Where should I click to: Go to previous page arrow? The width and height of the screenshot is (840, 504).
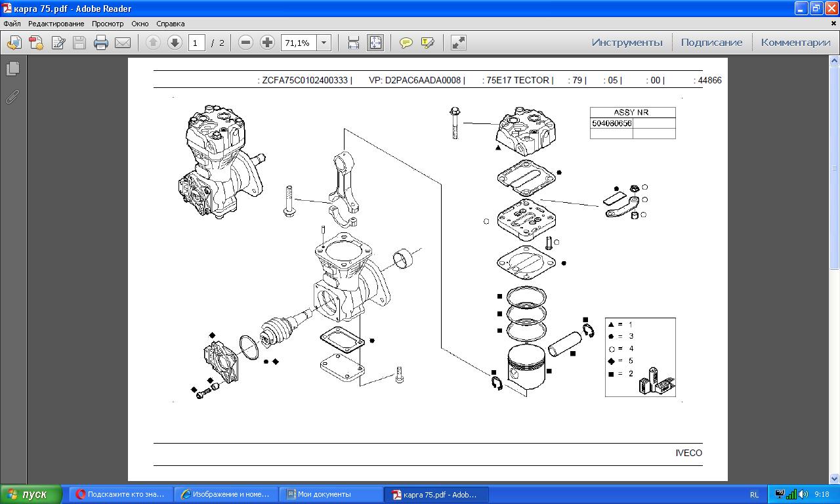[x=153, y=43]
